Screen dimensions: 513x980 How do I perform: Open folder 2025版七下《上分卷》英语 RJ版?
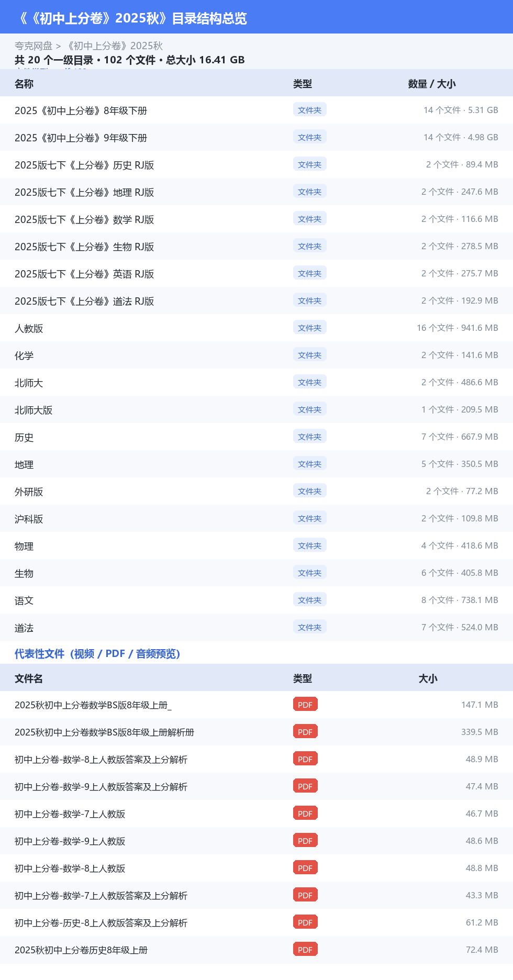(x=84, y=274)
